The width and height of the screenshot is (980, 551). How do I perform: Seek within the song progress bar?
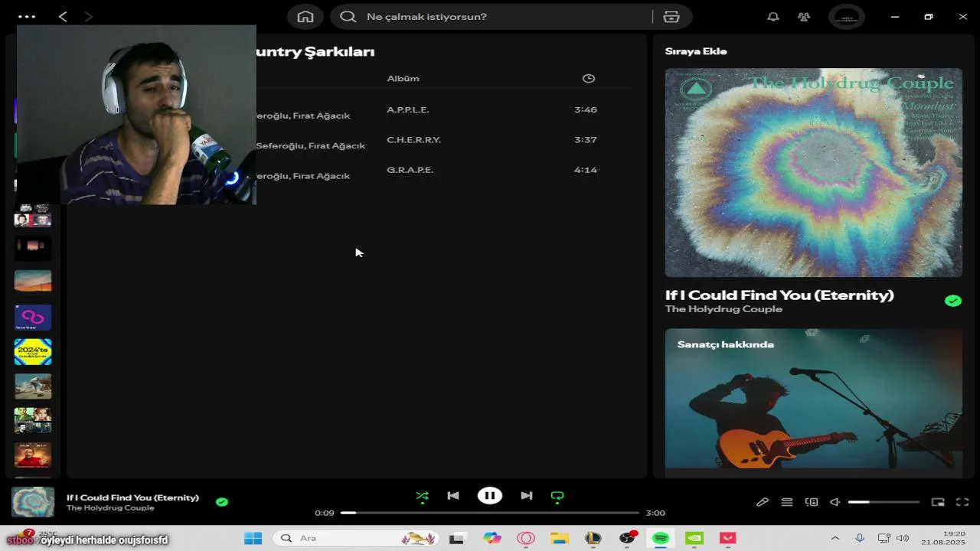pyautogui.click(x=490, y=513)
